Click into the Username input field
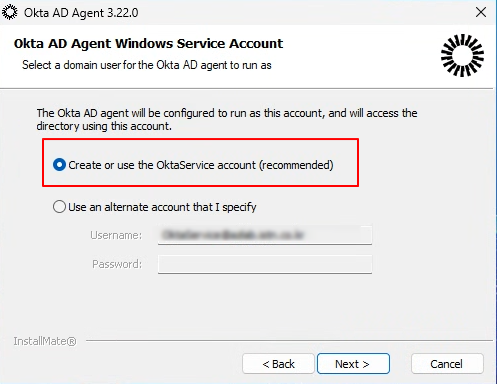This screenshot has height=384, width=497. (x=265, y=235)
